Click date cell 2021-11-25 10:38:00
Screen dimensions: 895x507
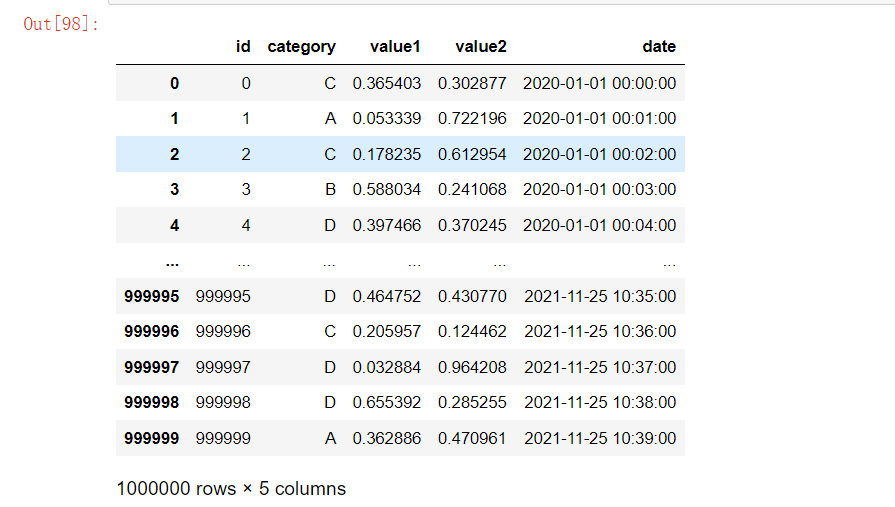pyautogui.click(x=600, y=402)
